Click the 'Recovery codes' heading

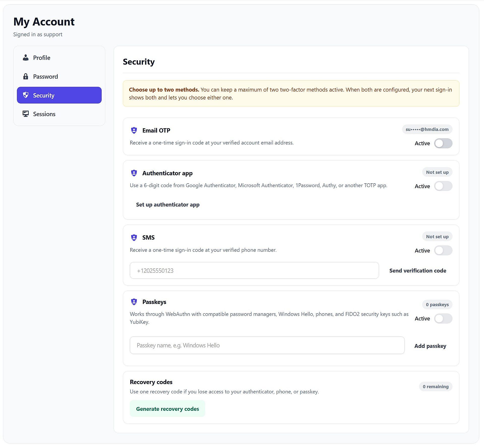coord(151,382)
